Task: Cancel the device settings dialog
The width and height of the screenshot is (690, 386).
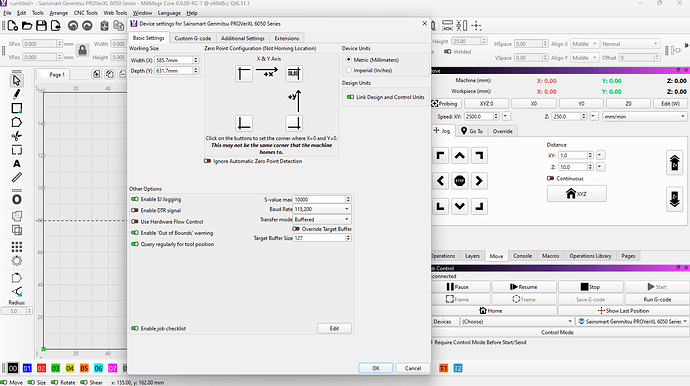Action: point(413,368)
